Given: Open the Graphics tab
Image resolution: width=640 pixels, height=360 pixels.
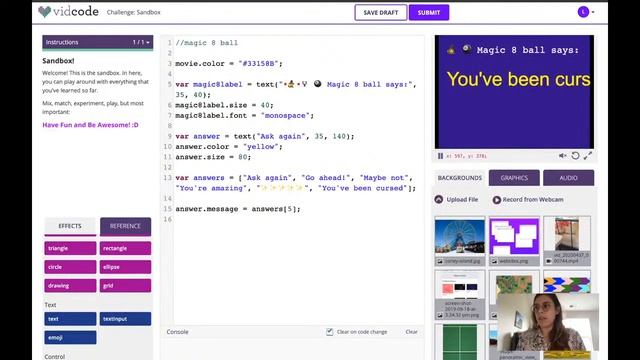Looking at the screenshot, I should coord(514,178).
